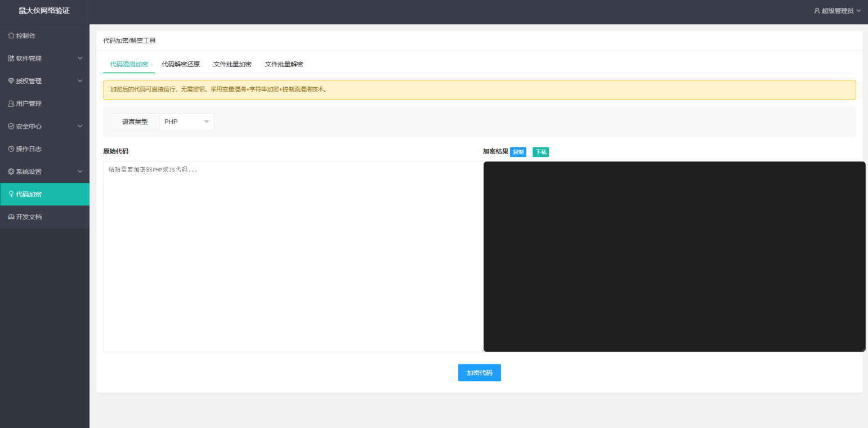
Task: Switch to the 文件批量加密 tab
Action: pos(232,64)
